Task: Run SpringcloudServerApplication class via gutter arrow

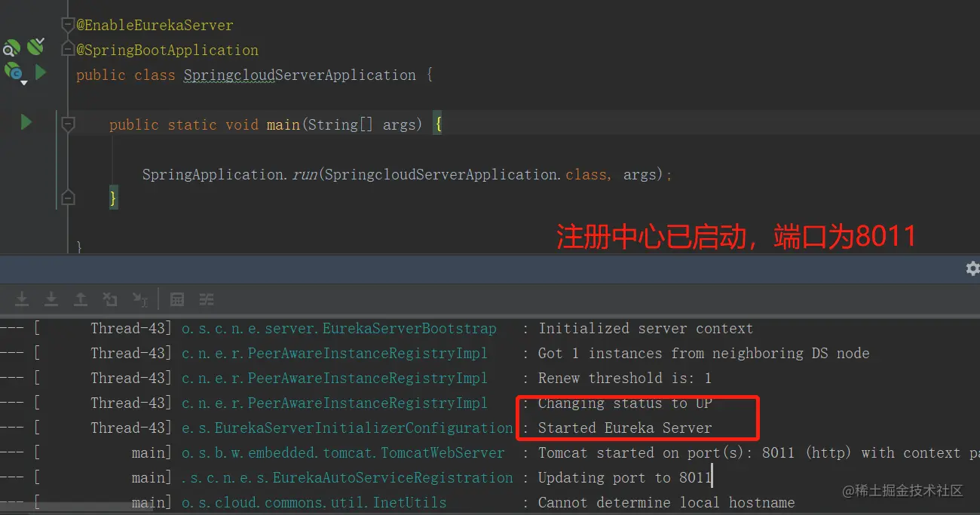Action: pyautogui.click(x=41, y=72)
